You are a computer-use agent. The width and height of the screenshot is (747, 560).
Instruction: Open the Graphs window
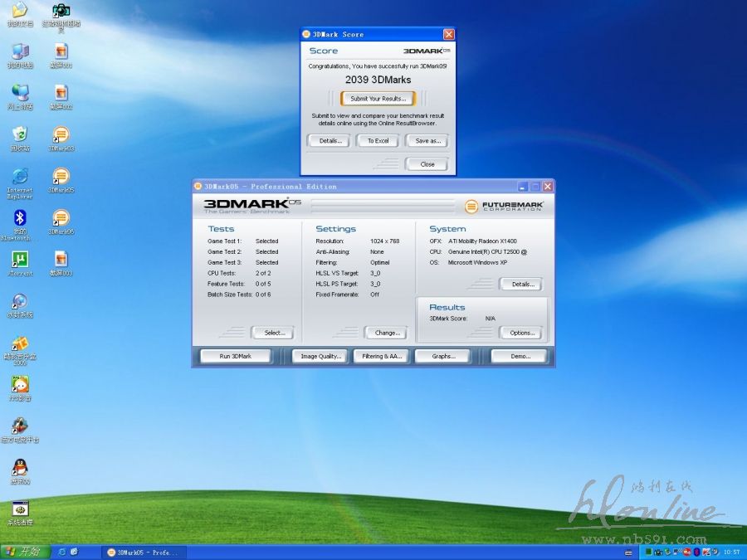pyautogui.click(x=443, y=356)
